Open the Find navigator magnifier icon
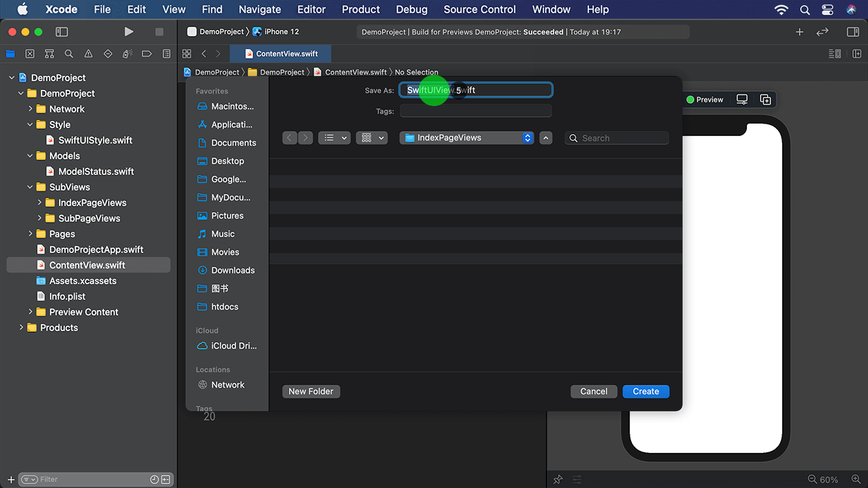Screen dimensions: 868x488 pyautogui.click(x=69, y=54)
